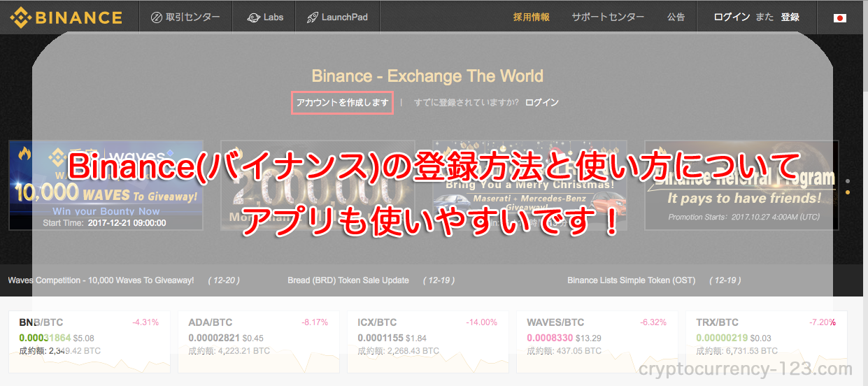Screen dimensions: 868x386
Task: Click the Binance - Exchange The World heading
Action: 427,76
